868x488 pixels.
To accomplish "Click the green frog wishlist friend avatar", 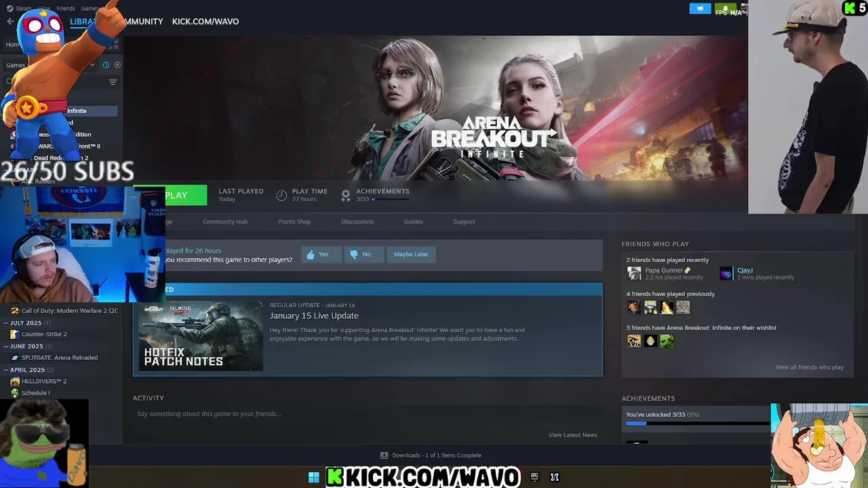I will tap(667, 341).
